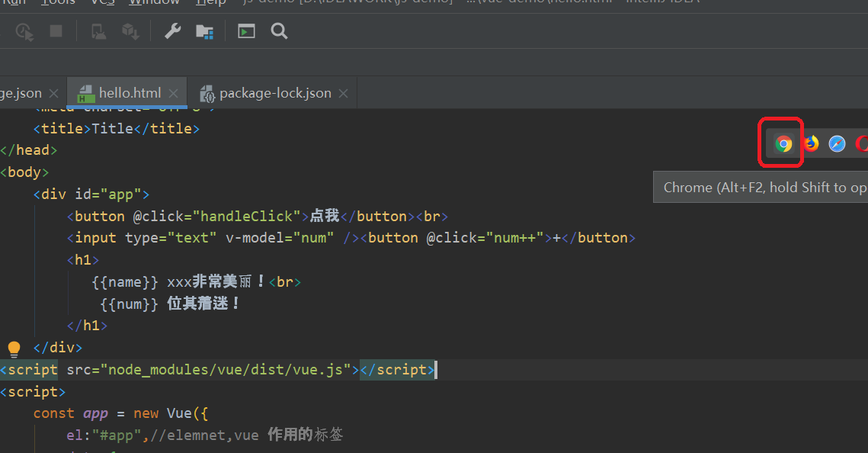
Task: Click the empty opening script tag line
Action: pos(33,392)
